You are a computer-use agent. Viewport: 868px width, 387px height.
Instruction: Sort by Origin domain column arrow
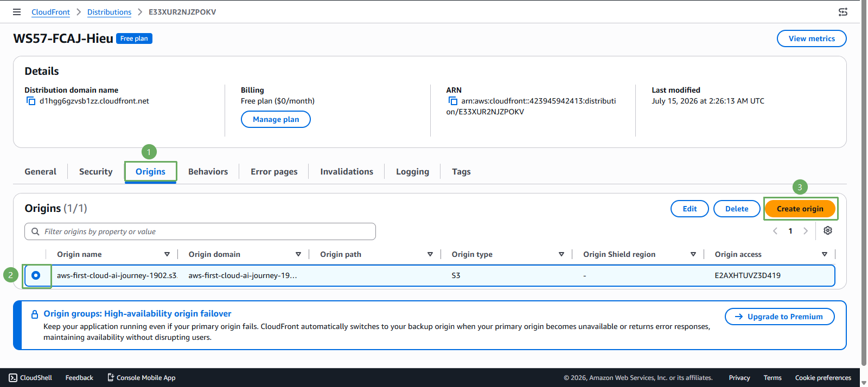(x=298, y=254)
